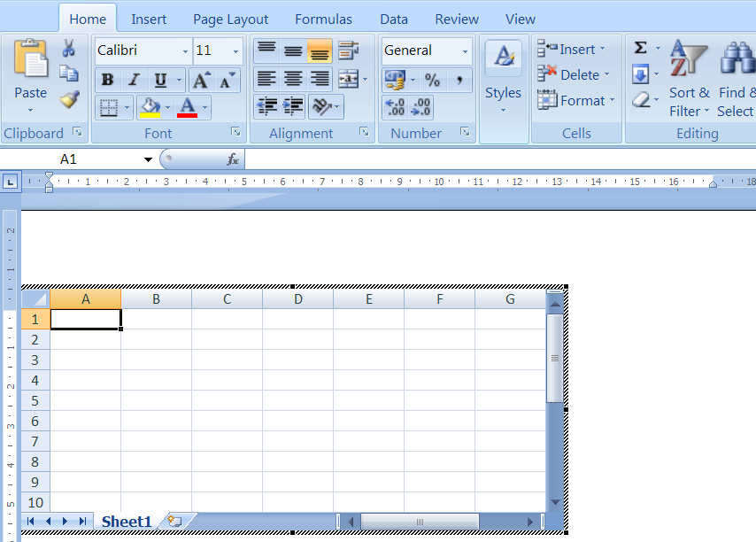Open the View tab

[x=521, y=19]
